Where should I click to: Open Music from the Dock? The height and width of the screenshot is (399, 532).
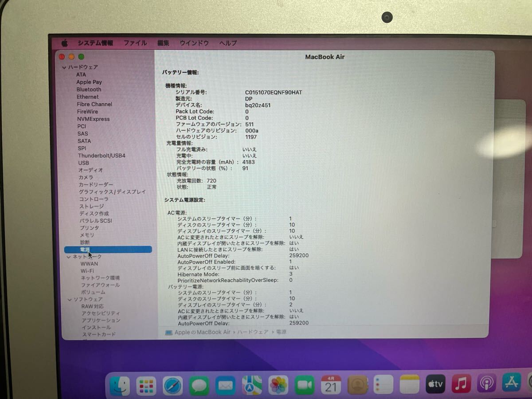coord(461,384)
